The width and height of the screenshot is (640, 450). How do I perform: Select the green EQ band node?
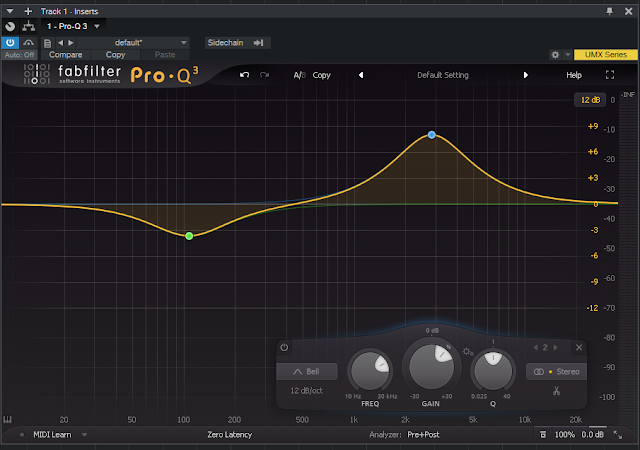coord(189,236)
